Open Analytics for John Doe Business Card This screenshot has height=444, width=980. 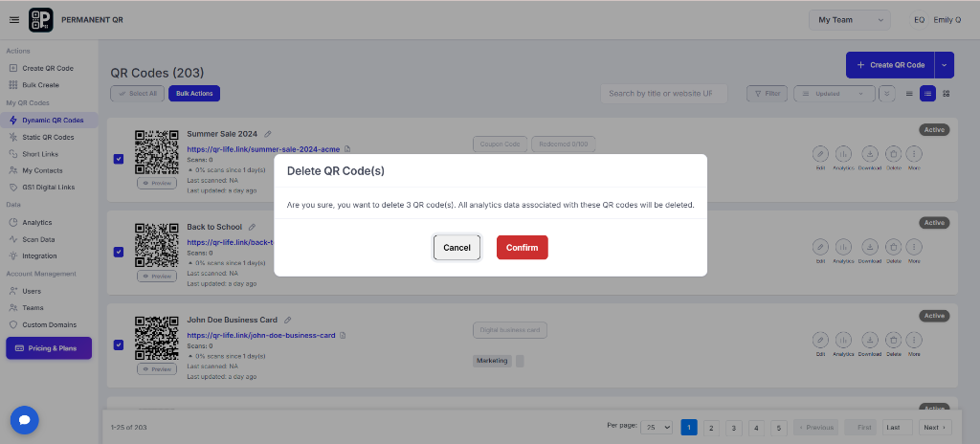844,340
